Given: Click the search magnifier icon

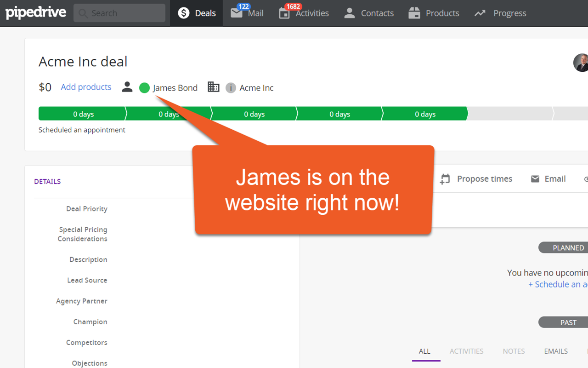Looking at the screenshot, I should (83, 13).
